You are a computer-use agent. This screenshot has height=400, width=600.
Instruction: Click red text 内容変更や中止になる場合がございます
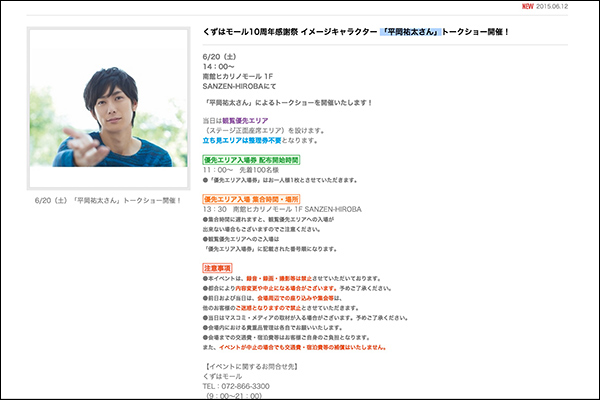click(286, 289)
